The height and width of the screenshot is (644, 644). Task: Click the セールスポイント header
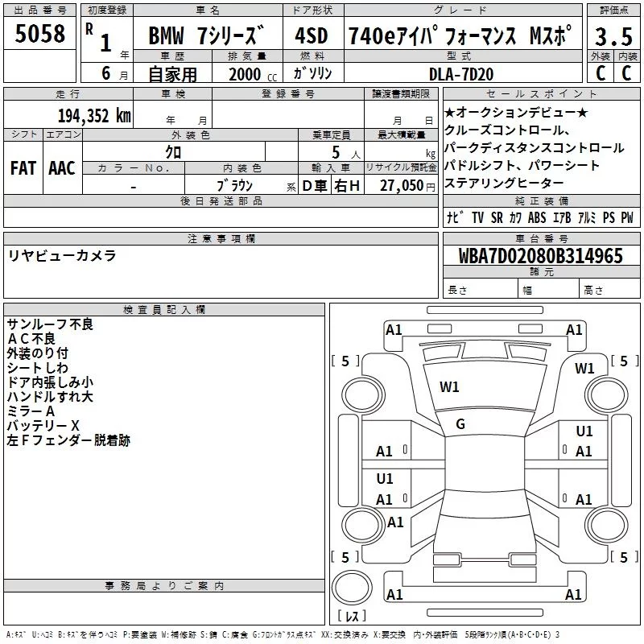point(541,93)
